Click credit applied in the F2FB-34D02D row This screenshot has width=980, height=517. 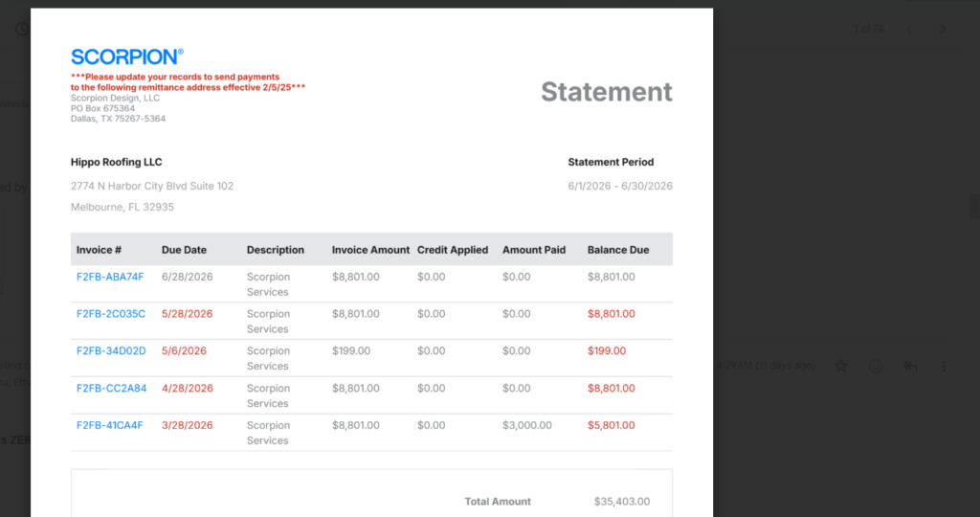(432, 350)
